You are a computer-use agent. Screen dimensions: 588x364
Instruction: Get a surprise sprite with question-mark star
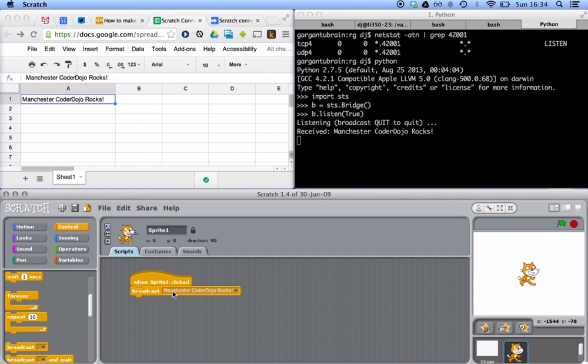[x=523, y=328]
